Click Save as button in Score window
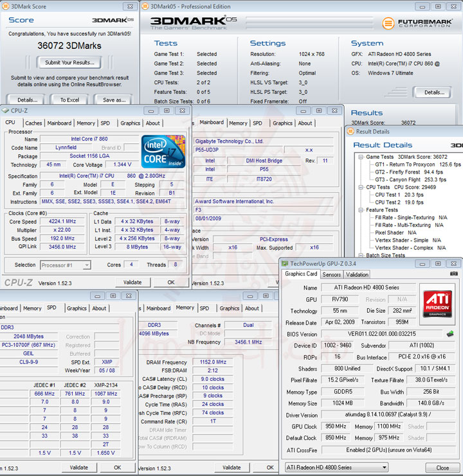Image resolution: width=463 pixels, height=476 pixels. (x=114, y=100)
